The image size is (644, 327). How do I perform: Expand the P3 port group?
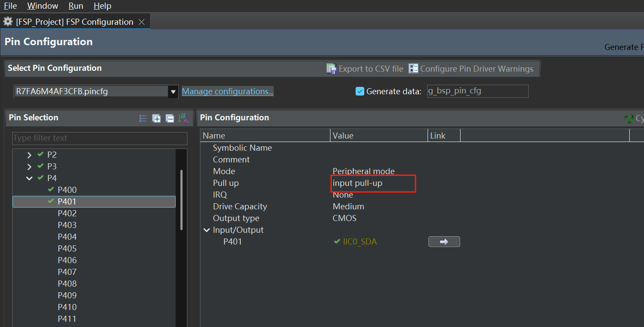click(x=29, y=166)
